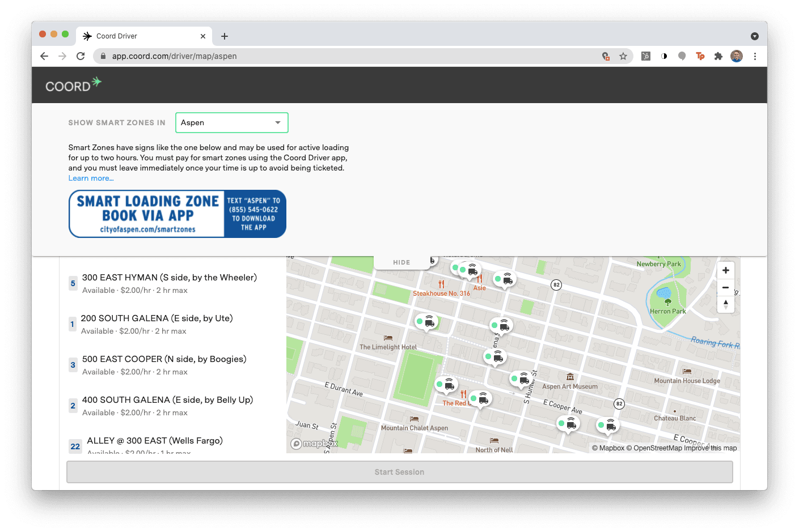
Task: Close the Coord Driver tab
Action: (203, 36)
